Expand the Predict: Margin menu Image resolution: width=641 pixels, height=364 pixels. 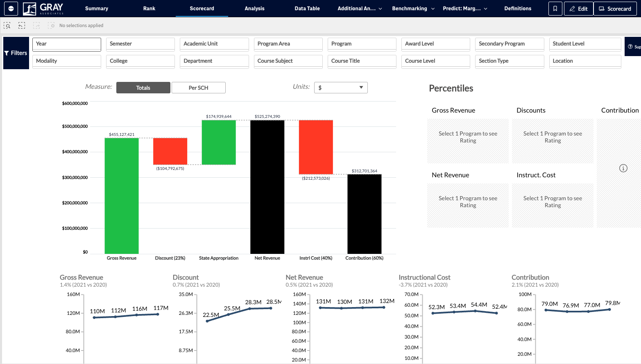tap(465, 8)
